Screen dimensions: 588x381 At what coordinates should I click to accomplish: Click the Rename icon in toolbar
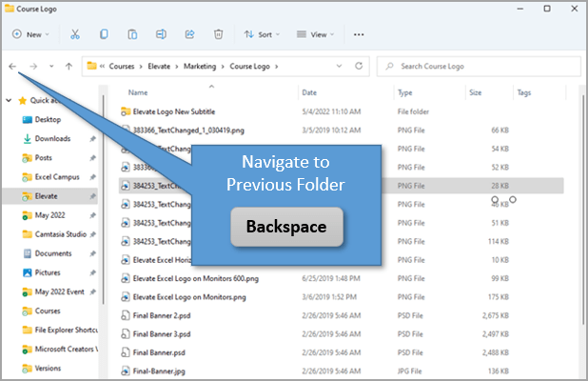[x=161, y=34]
